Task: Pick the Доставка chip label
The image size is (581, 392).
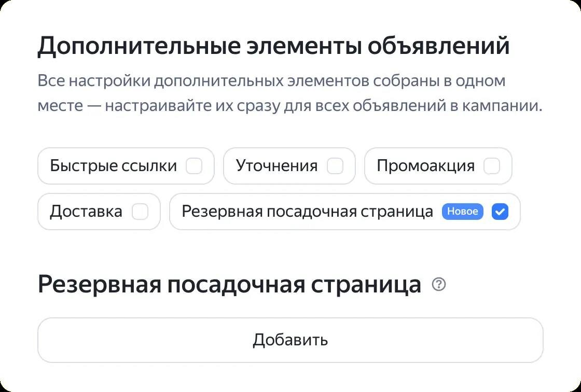Action: pyautogui.click(x=86, y=212)
